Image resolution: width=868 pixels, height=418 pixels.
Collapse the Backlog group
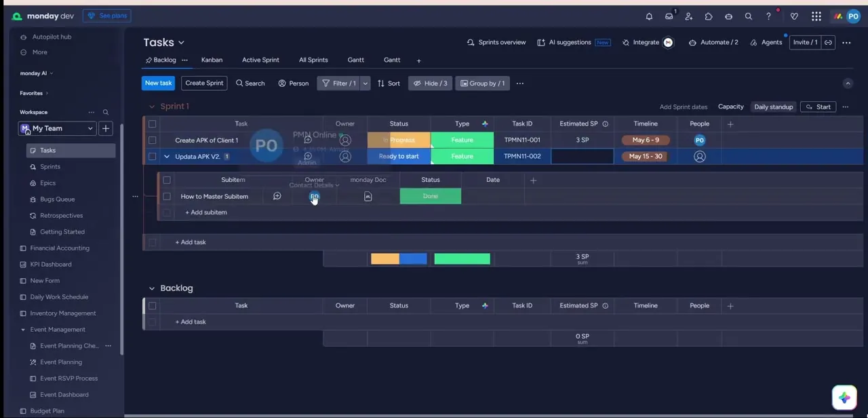point(152,288)
